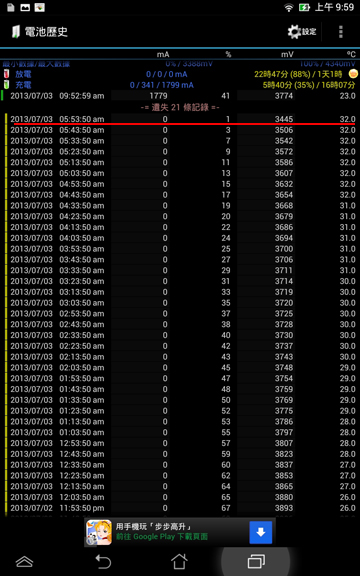Screen dimensions: 360x576
Task: Select the 03:23:50 am record row
Action: tap(180, 281)
